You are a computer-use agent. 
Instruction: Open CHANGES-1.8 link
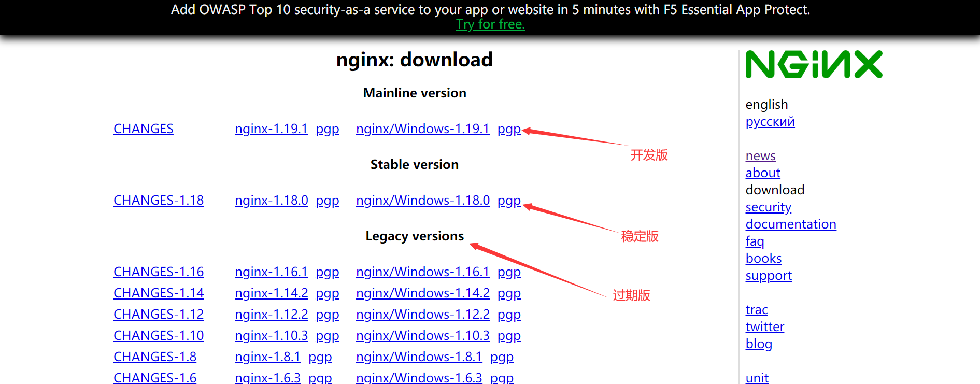coord(155,357)
